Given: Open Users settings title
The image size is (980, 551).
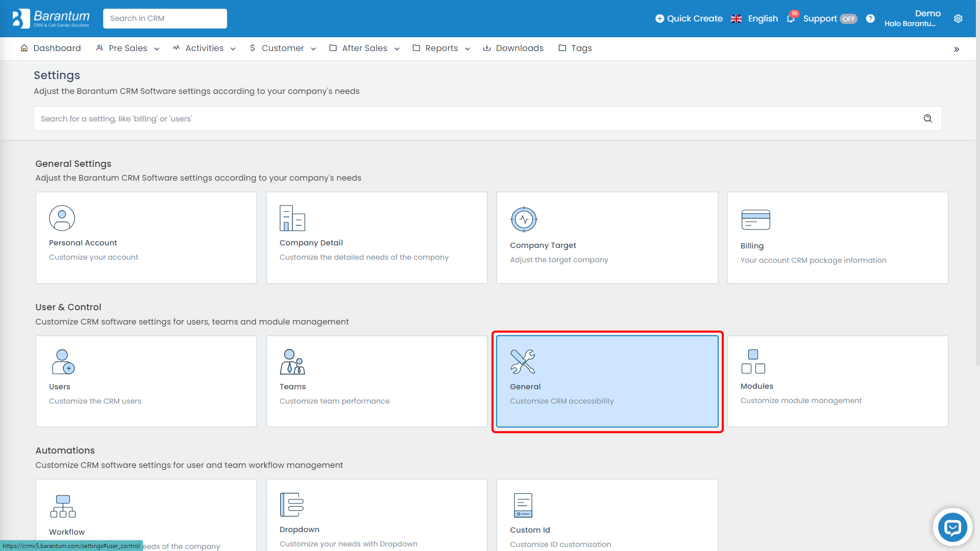Looking at the screenshot, I should tap(59, 387).
